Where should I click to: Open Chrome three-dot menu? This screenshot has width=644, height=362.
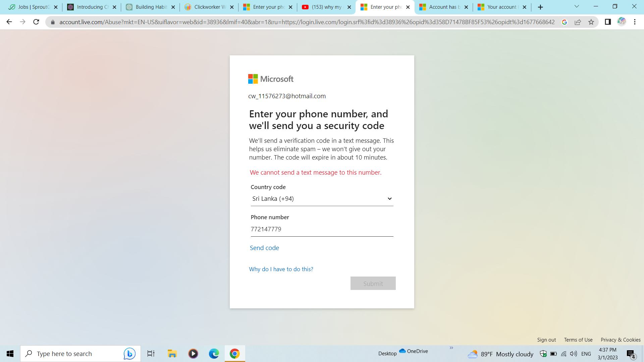coord(635,22)
